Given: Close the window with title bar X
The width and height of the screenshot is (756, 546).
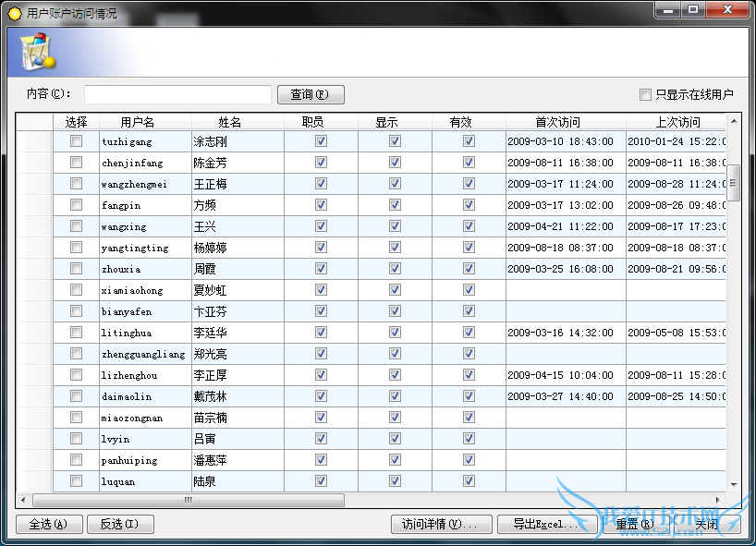Looking at the screenshot, I should pos(727,9).
